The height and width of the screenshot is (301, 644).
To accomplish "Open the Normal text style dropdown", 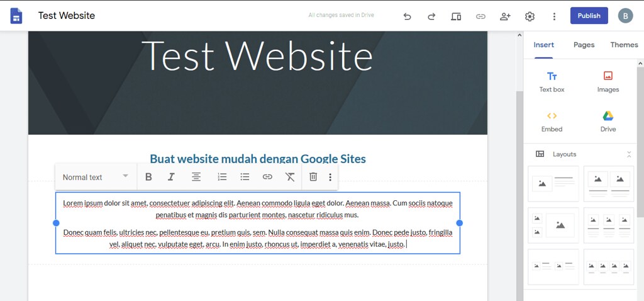I will pyautogui.click(x=96, y=177).
